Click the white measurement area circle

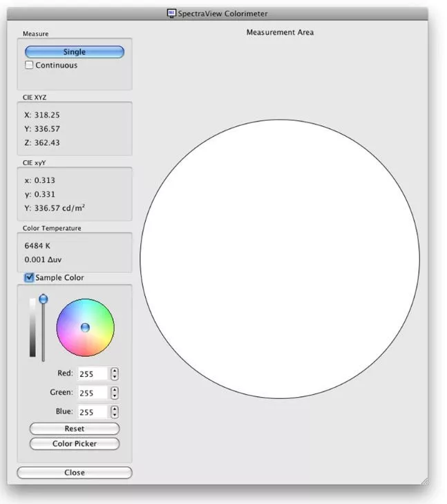[x=280, y=259]
